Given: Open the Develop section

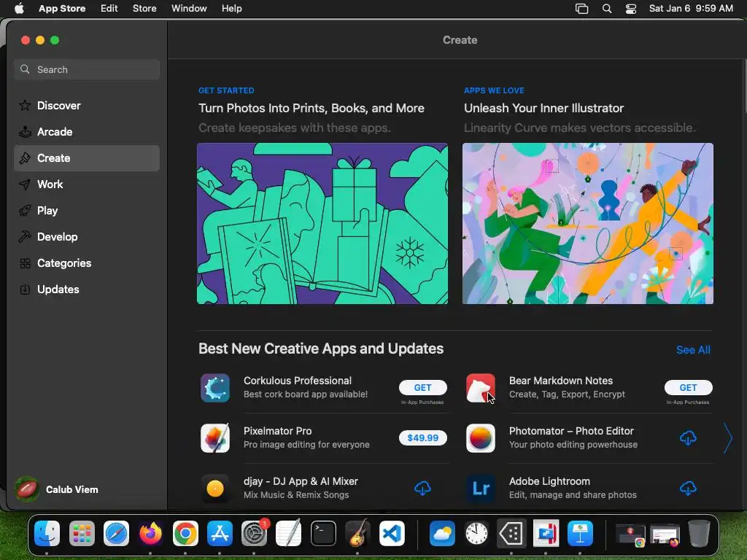Looking at the screenshot, I should tap(87, 237).
